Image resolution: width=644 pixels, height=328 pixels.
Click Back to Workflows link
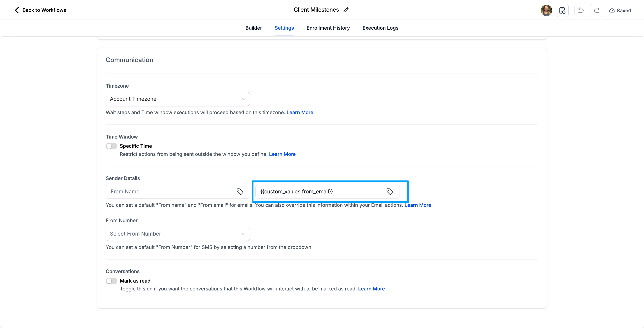pyautogui.click(x=44, y=10)
